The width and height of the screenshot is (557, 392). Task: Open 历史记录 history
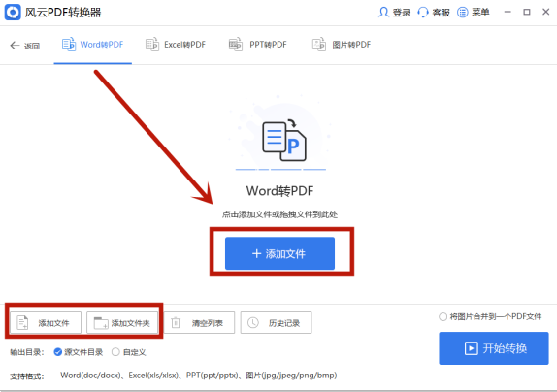(276, 323)
